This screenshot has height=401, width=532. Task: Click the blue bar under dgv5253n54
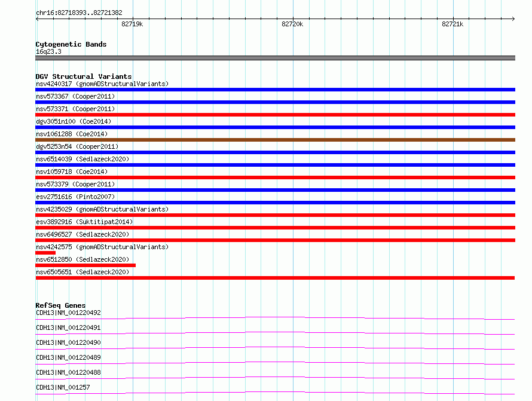click(275, 152)
